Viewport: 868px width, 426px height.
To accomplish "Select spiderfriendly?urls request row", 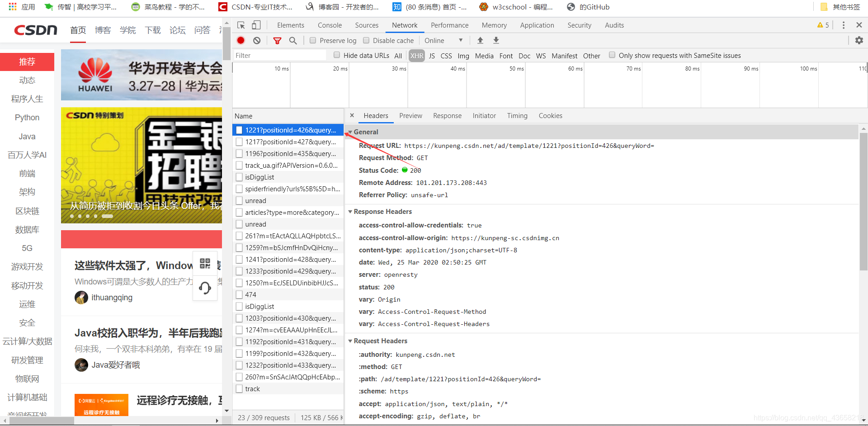I will (288, 189).
